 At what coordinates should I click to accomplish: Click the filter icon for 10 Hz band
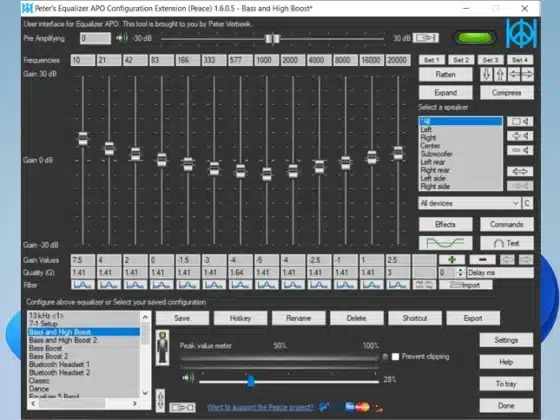pyautogui.click(x=83, y=285)
